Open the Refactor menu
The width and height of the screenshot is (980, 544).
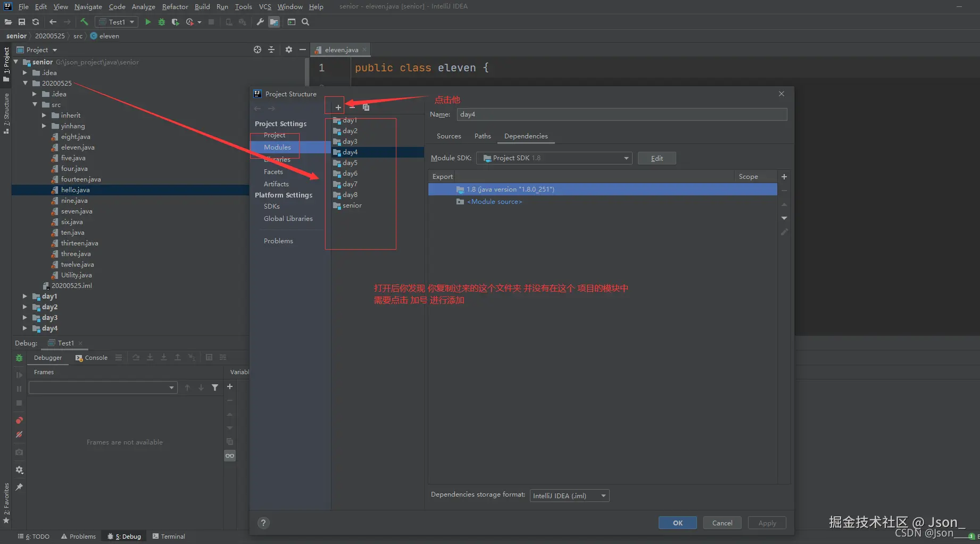(175, 6)
